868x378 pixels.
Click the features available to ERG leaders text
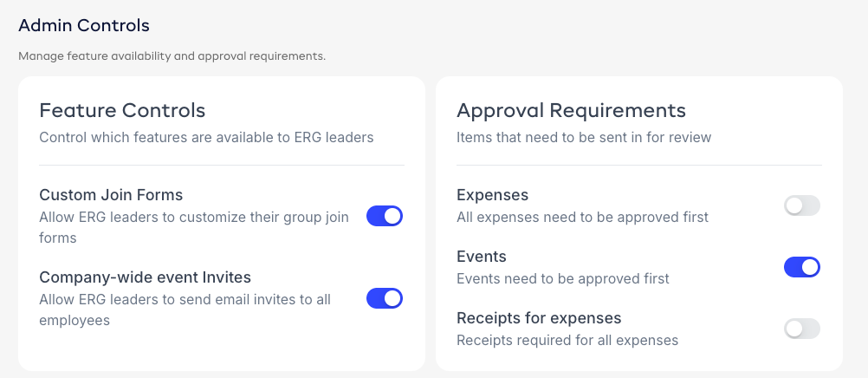(x=206, y=137)
